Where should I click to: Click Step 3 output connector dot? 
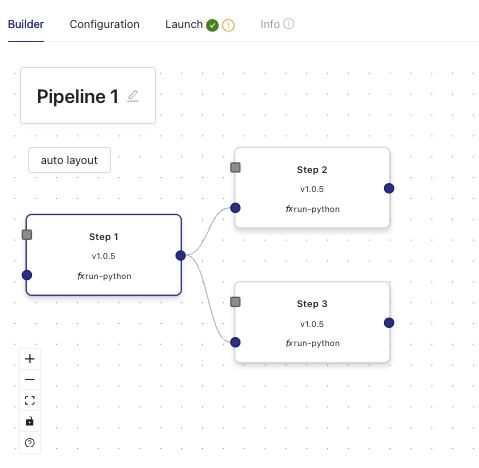pos(389,323)
